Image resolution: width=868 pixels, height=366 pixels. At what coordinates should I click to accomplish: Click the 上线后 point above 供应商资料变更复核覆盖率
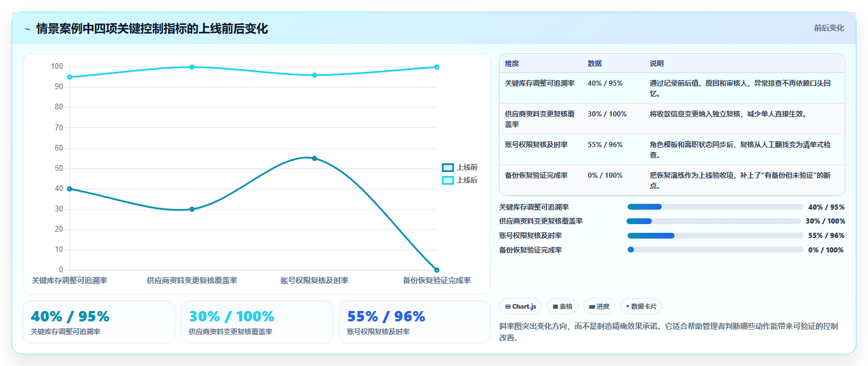click(x=192, y=67)
